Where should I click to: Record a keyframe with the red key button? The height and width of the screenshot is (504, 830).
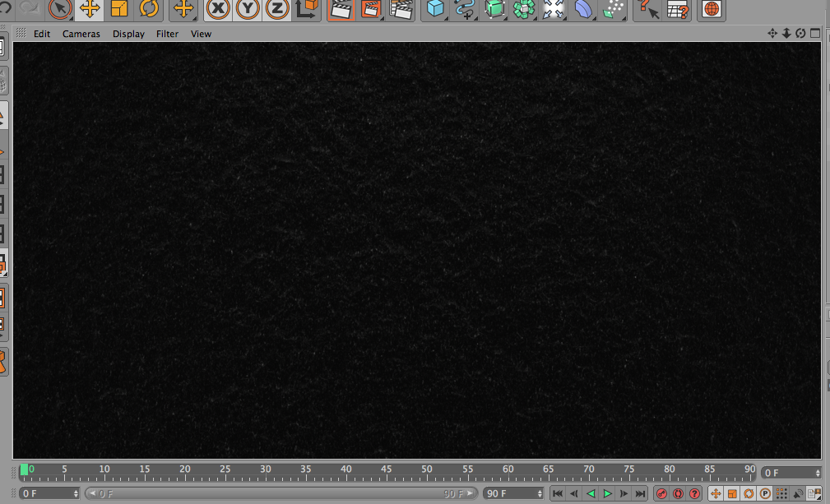point(661,493)
